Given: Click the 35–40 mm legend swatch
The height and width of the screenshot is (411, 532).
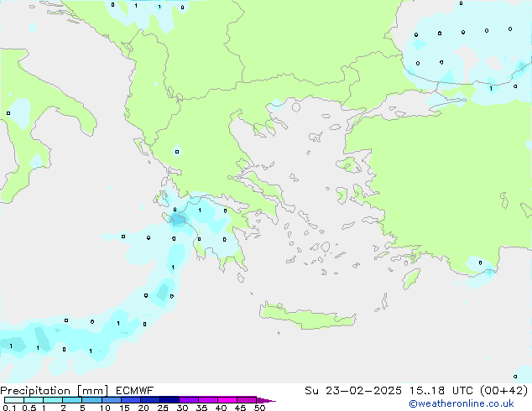Looking at the screenshot, I should (208, 400).
